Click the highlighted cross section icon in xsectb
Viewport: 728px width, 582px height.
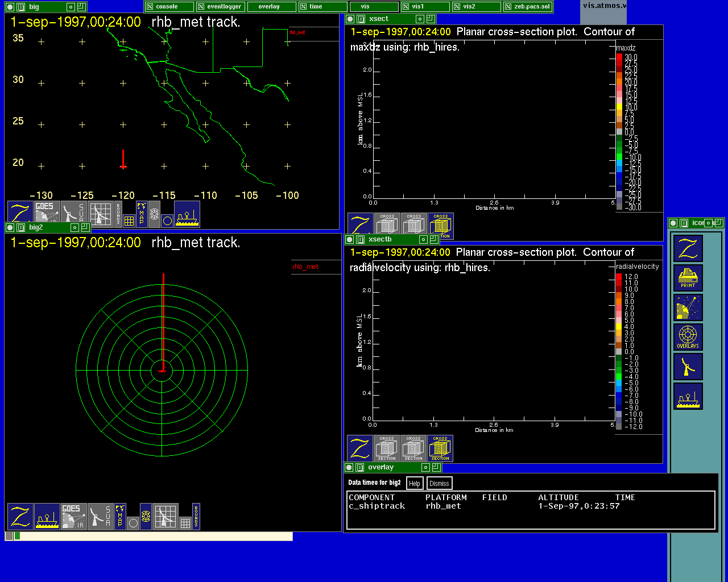tap(440, 448)
